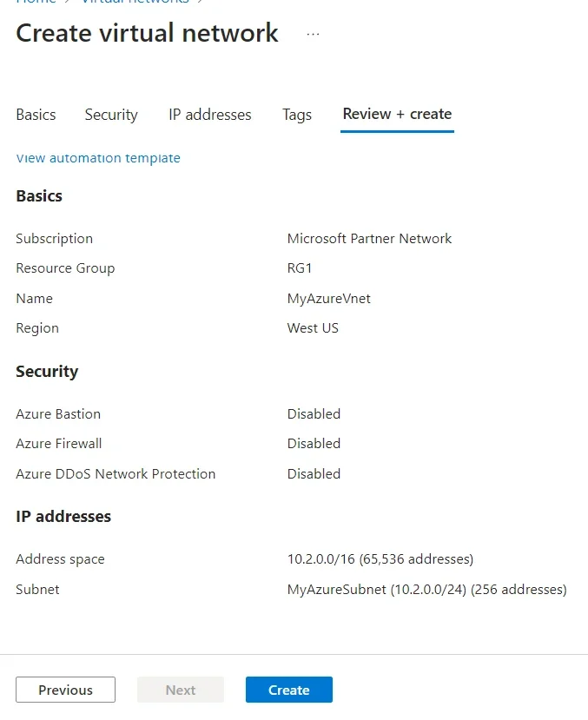
Task: Select the 10.2.0.0/16 address space value
Action: click(x=380, y=558)
